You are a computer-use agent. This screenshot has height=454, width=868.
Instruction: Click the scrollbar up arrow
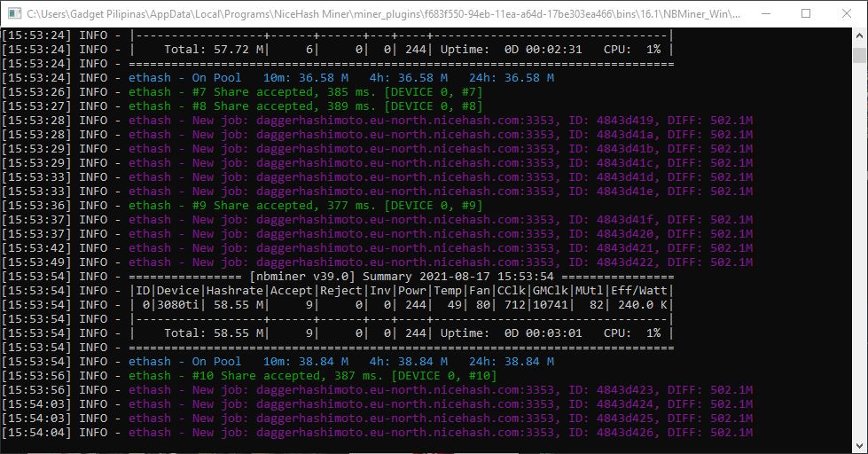(x=859, y=35)
